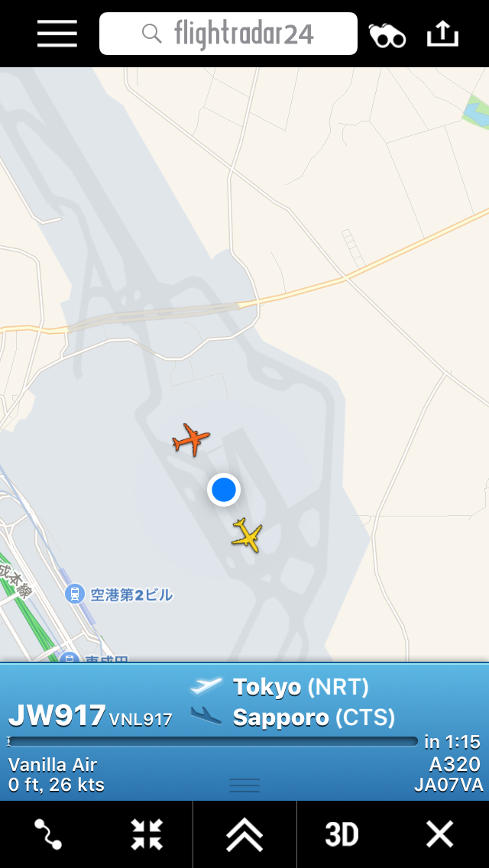Viewport: 489px width, 868px height.
Task: Tap the Sapporo (CTS) arrival airport
Action: [x=314, y=717]
